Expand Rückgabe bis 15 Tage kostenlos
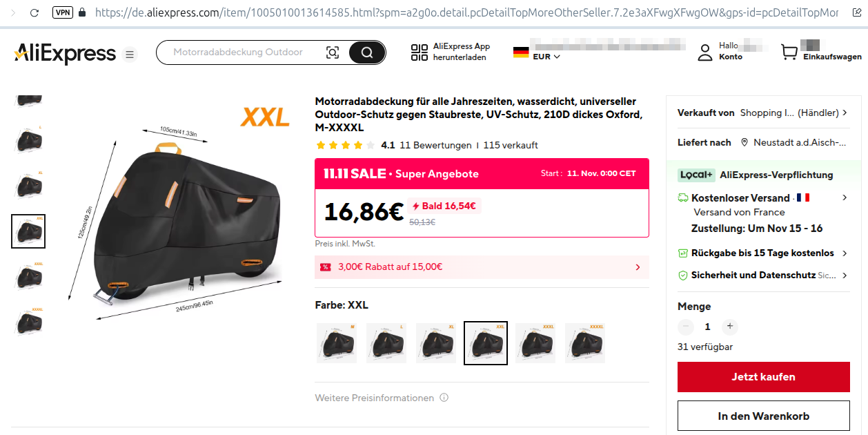Viewport: 868px width, 435px height. click(x=763, y=253)
